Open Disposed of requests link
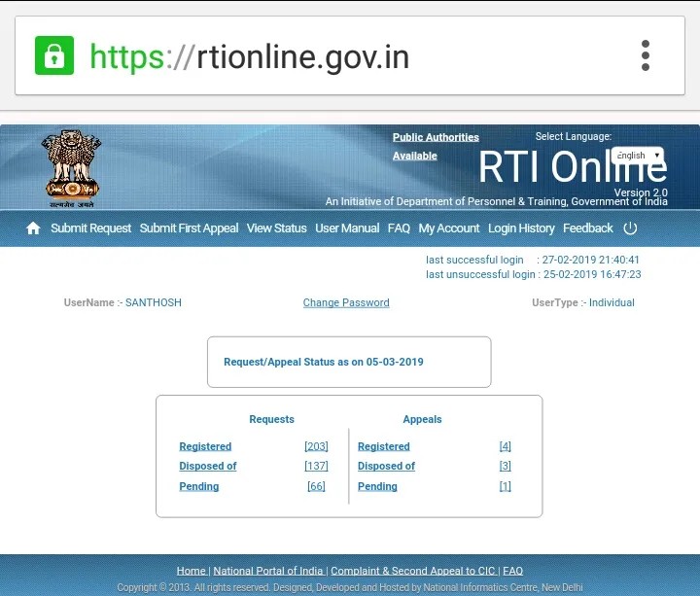700x596 pixels. click(x=208, y=466)
